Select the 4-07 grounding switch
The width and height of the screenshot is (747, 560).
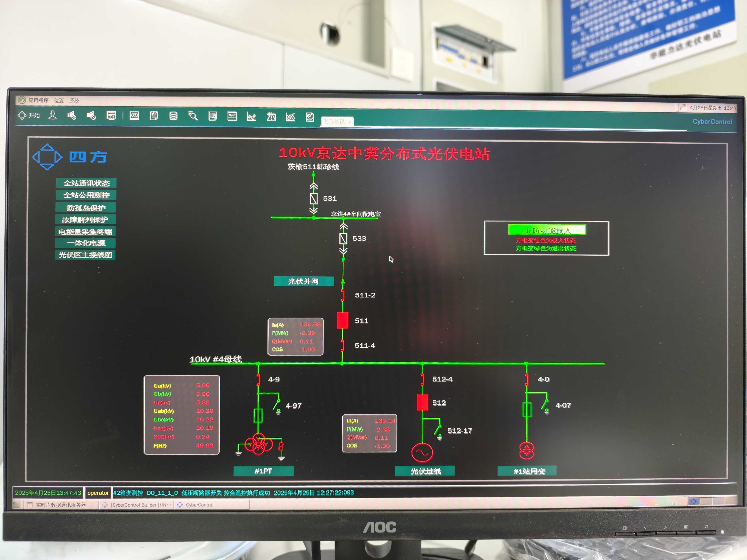pos(545,406)
